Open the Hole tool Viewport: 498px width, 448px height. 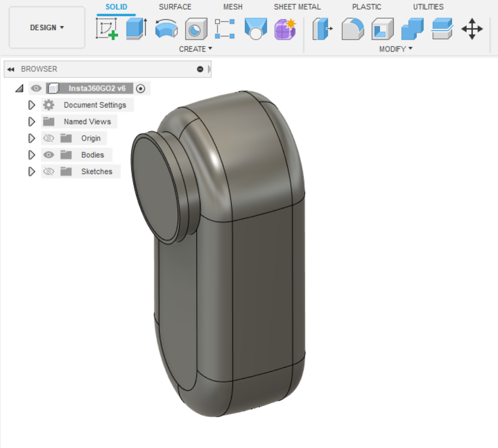click(196, 29)
